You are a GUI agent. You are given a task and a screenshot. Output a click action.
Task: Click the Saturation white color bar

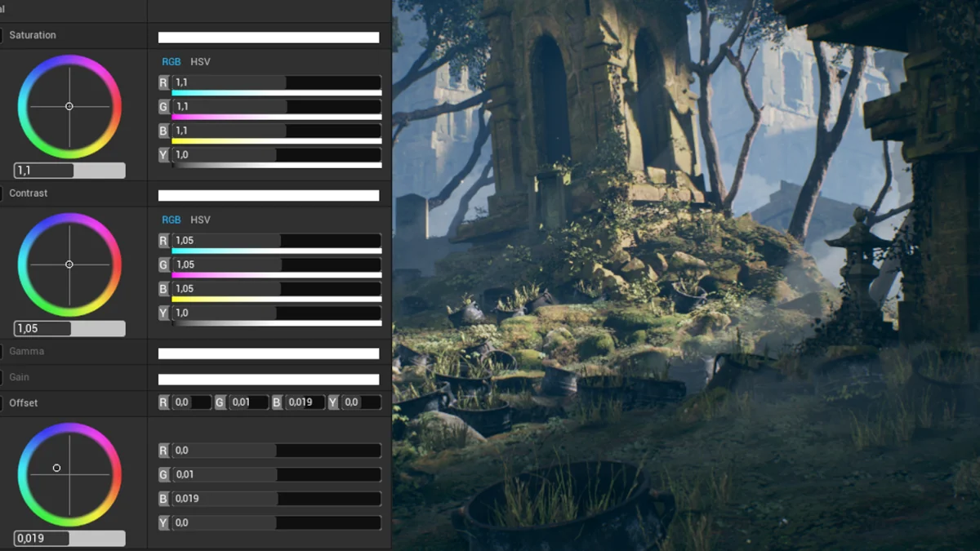click(269, 38)
